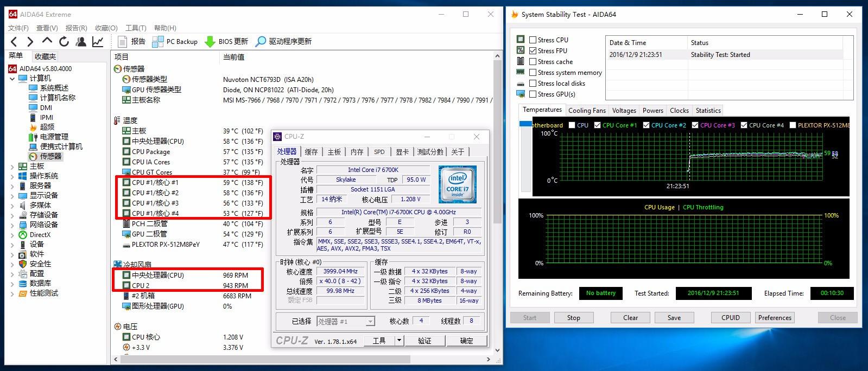Toggle CPU Core #1 graph checkbox
The width and height of the screenshot is (868, 371).
[x=597, y=125]
